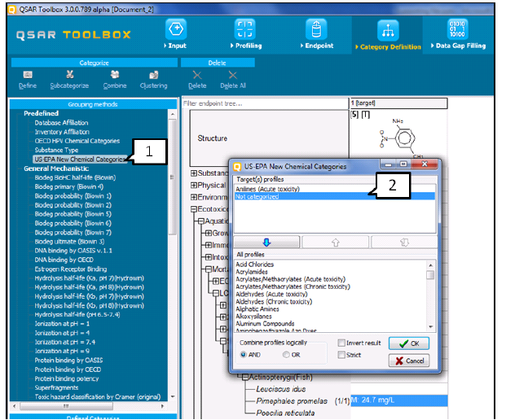Select Toxic hazard classification by Cramer (original)
506x420 pixels.
pos(98,396)
